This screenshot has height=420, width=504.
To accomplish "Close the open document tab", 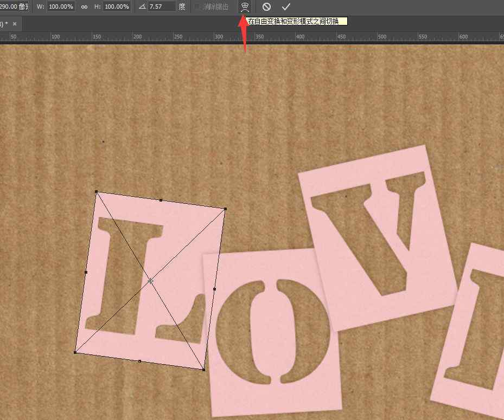I will [x=15, y=24].
